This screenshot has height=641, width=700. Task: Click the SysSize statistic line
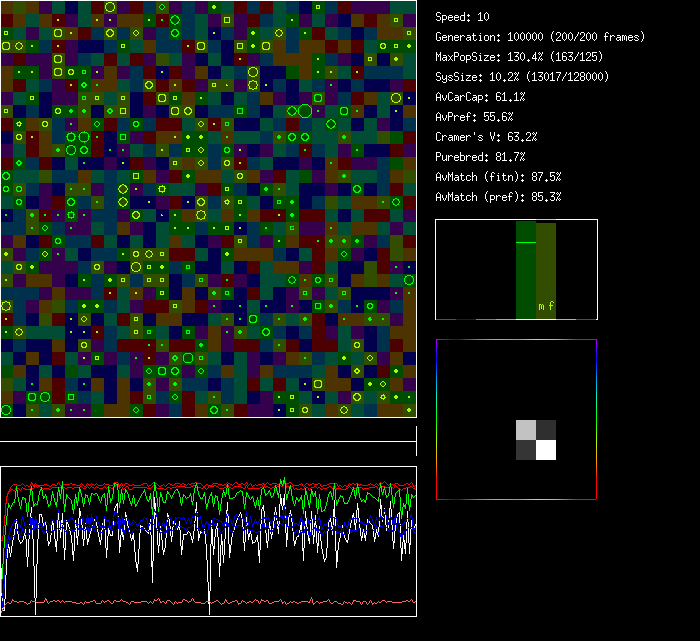(x=522, y=77)
